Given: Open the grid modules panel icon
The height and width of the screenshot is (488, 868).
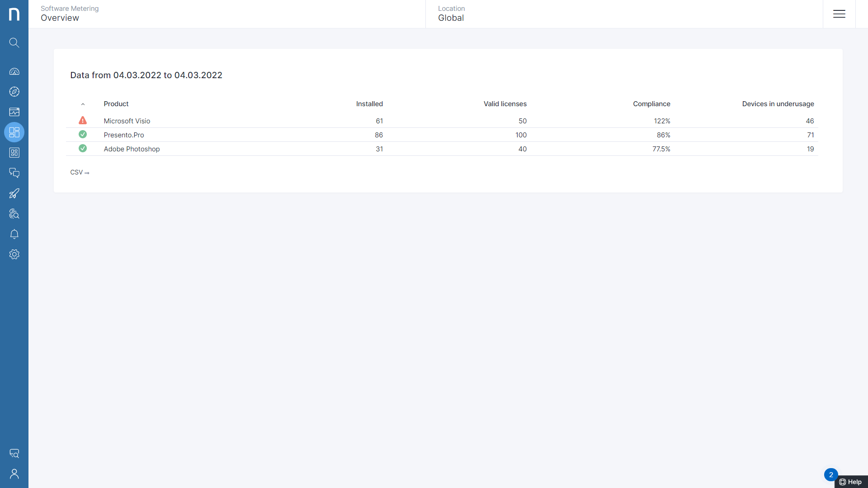Looking at the screenshot, I should [14, 153].
